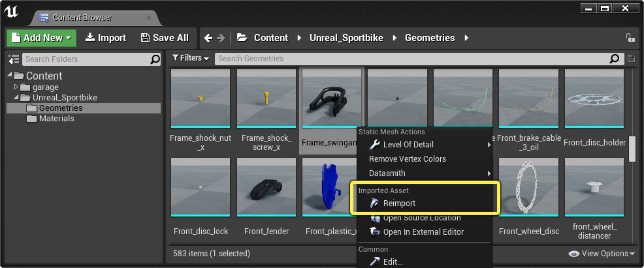Select the front_wheel_distancer asset thumbnail
Viewport: 644px width, 268px height.
[594, 187]
